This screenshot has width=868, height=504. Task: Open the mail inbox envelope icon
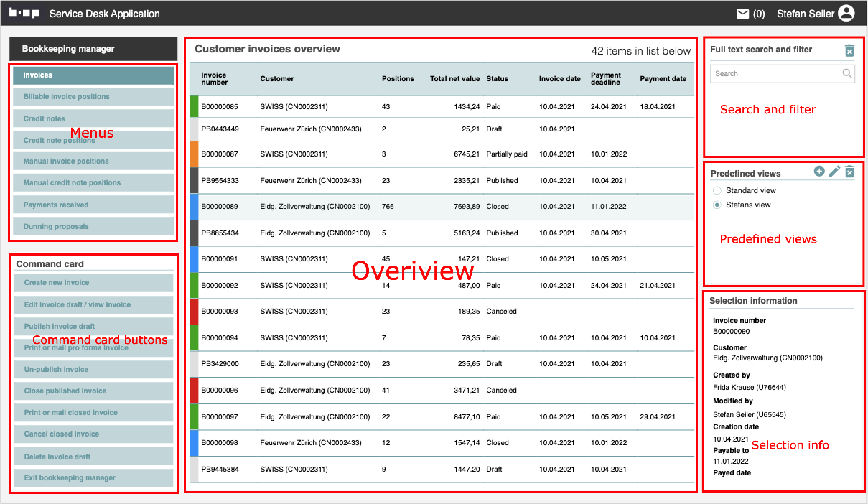click(x=742, y=14)
